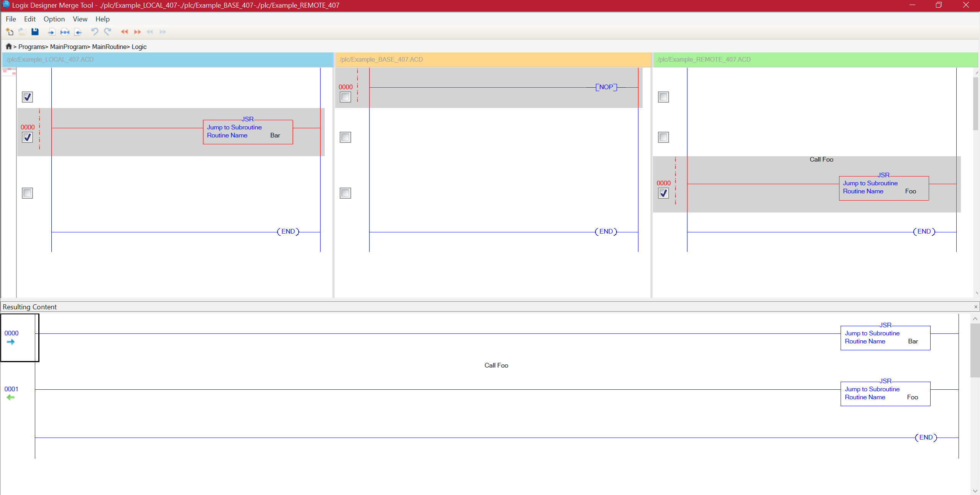Open the Option menu
This screenshot has width=980, height=495.
tap(54, 19)
